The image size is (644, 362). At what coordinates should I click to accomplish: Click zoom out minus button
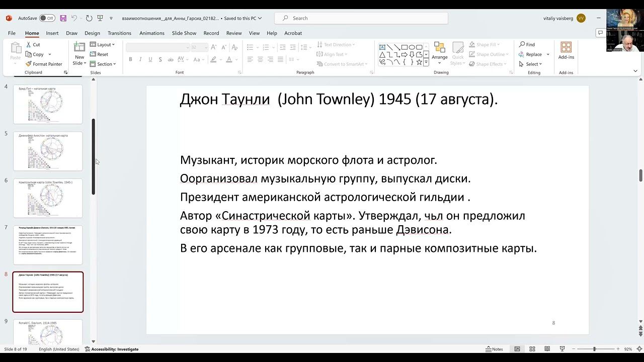coord(573,349)
